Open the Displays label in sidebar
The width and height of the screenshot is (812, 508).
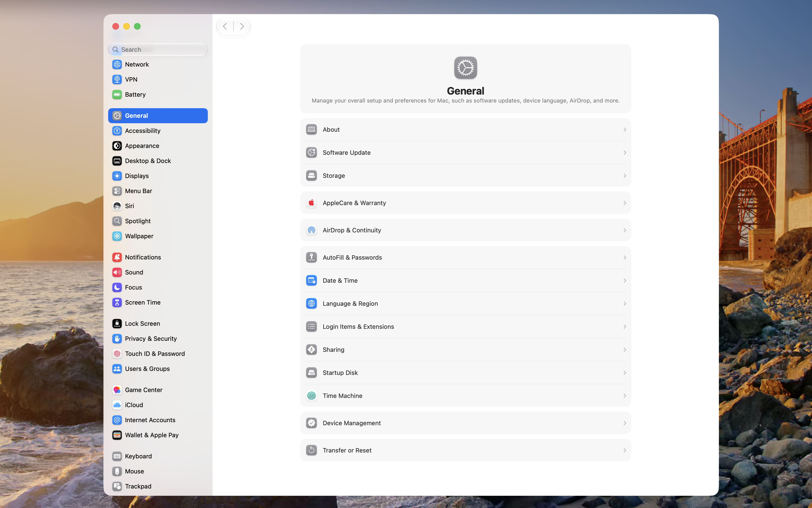pos(137,176)
